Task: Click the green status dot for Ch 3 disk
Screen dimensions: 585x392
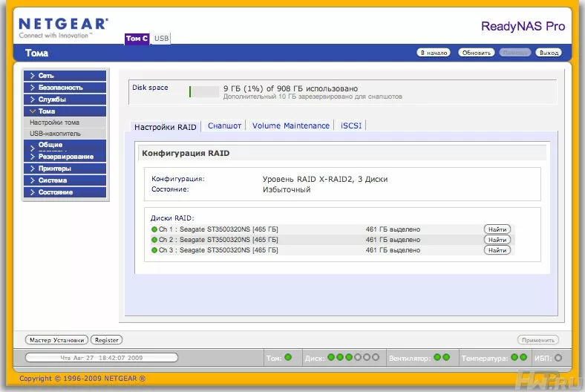Action: pyautogui.click(x=154, y=250)
